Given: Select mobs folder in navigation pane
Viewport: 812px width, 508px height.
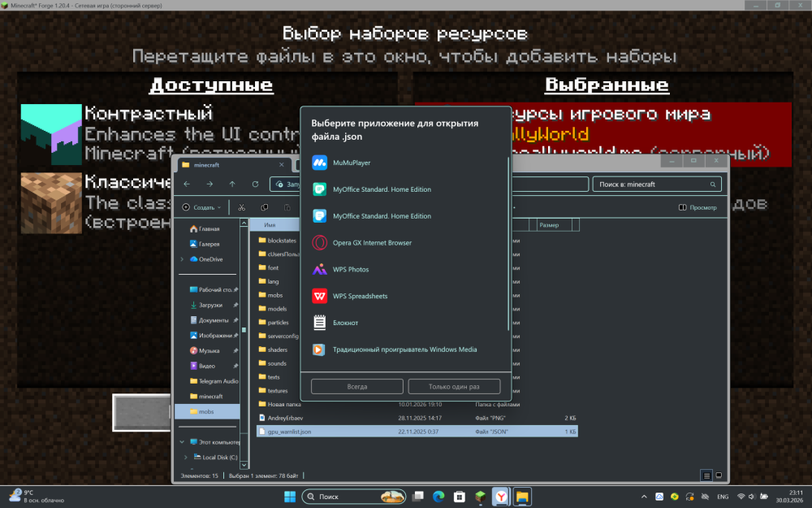Looking at the screenshot, I should coord(207,411).
